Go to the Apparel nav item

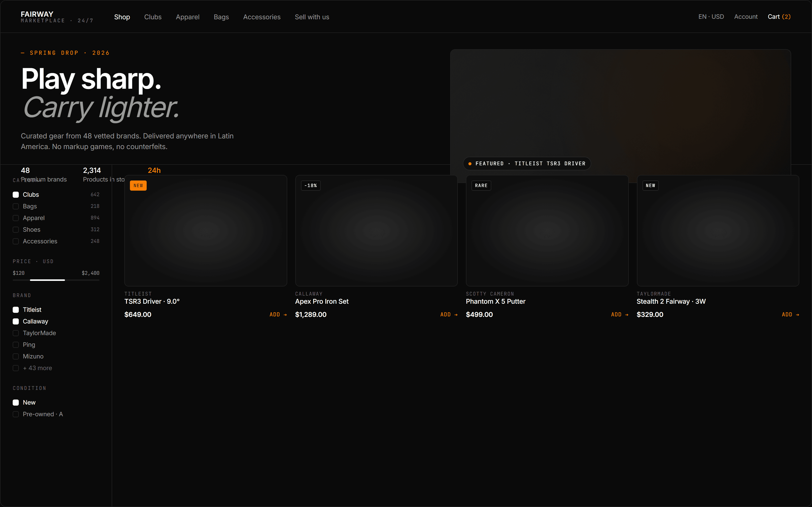pyautogui.click(x=187, y=17)
